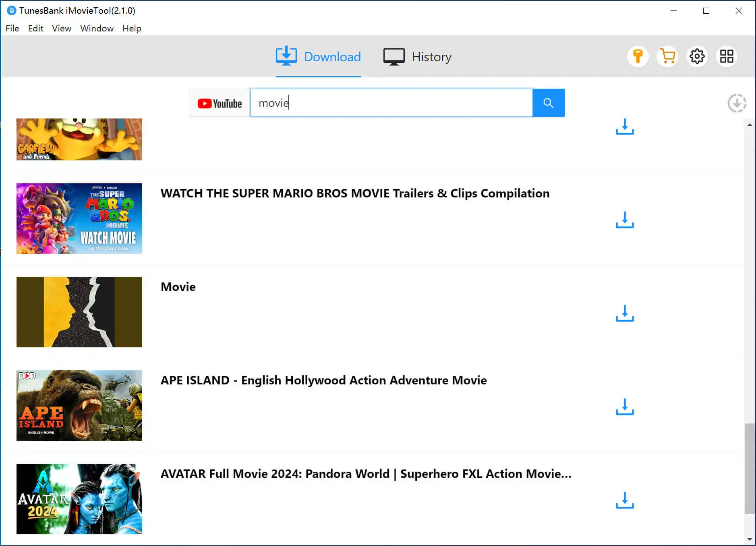The height and width of the screenshot is (546, 756).
Task: Select the title text Movie
Action: pos(178,287)
